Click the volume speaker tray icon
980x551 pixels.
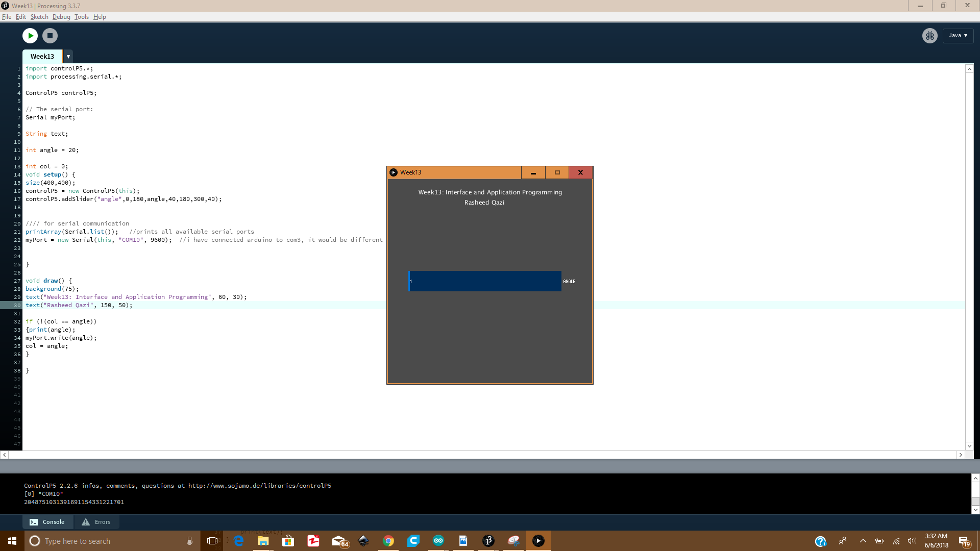tap(912, 541)
